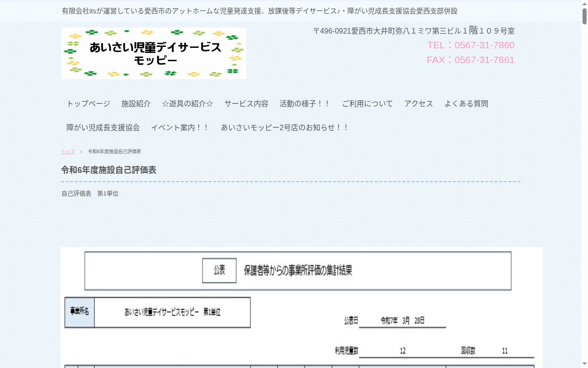Select サービス内容 in navigation

tap(246, 104)
